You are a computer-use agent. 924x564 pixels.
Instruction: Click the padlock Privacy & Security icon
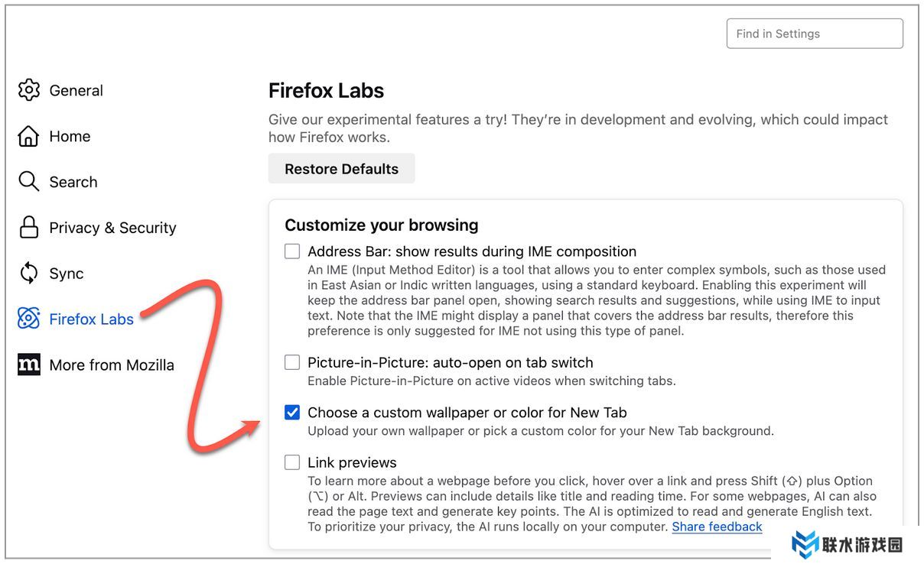point(29,228)
